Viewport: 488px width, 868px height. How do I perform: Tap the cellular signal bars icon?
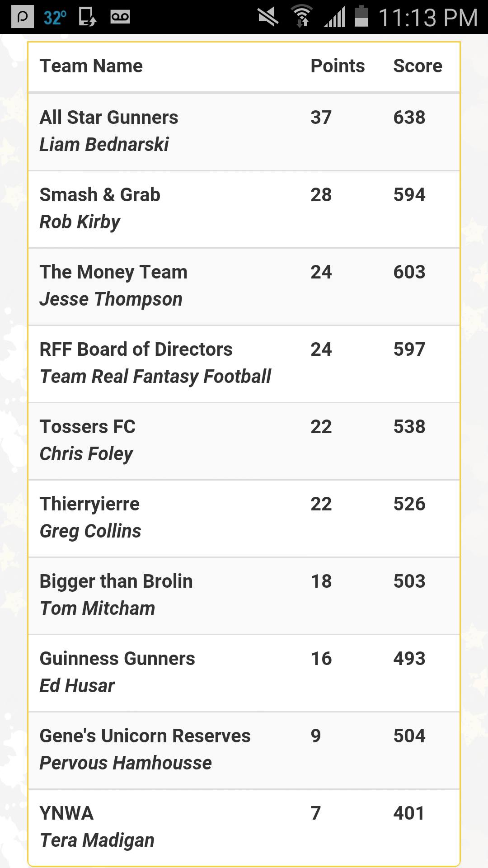pos(335,17)
